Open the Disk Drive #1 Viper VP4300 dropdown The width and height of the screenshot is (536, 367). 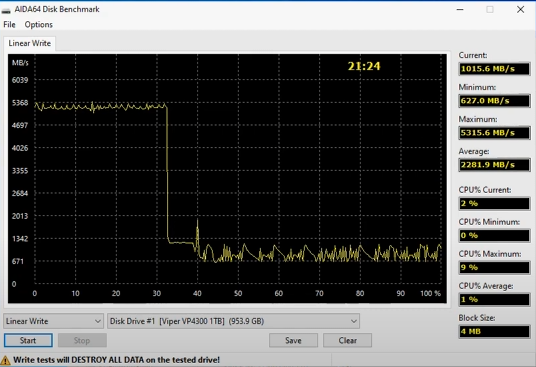pyautogui.click(x=233, y=321)
